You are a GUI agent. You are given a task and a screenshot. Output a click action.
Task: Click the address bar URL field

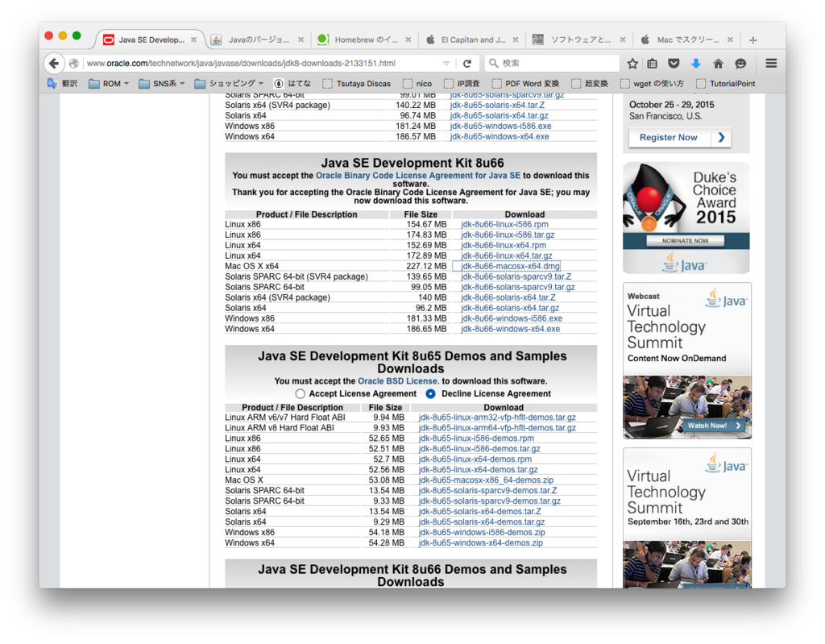click(x=263, y=63)
